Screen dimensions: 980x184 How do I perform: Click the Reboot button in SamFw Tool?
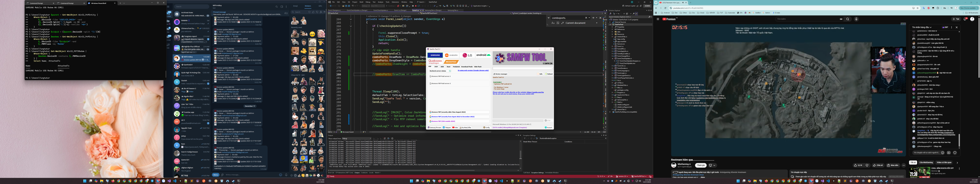(549, 74)
